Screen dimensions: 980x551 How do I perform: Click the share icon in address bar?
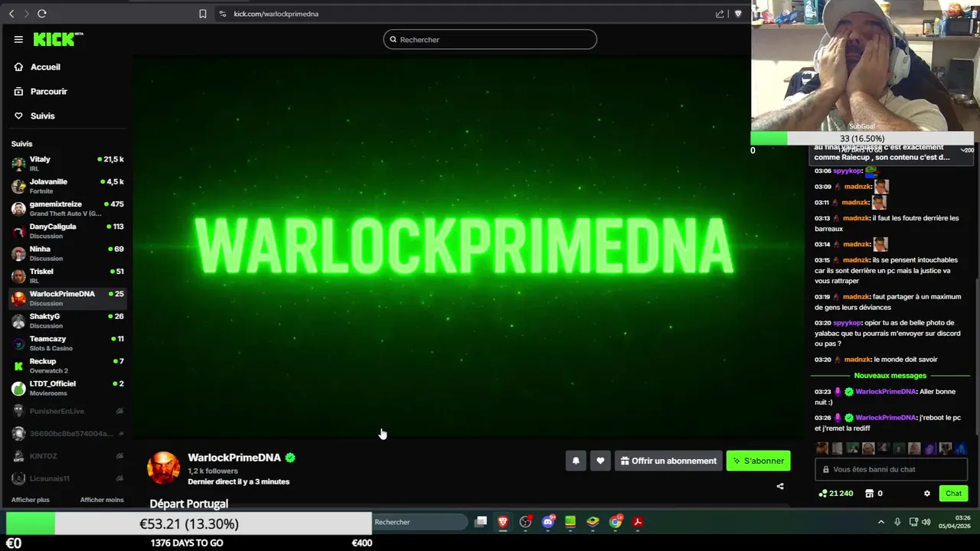720,14
